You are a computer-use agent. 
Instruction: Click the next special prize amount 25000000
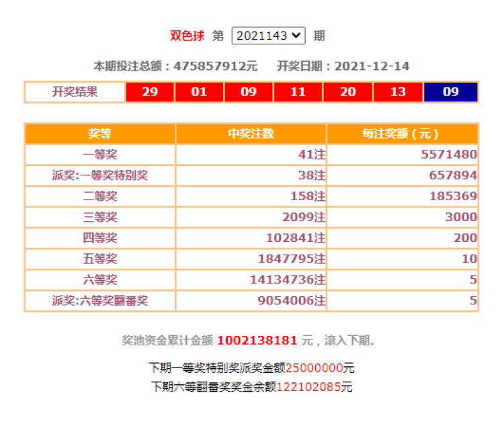coord(314,368)
